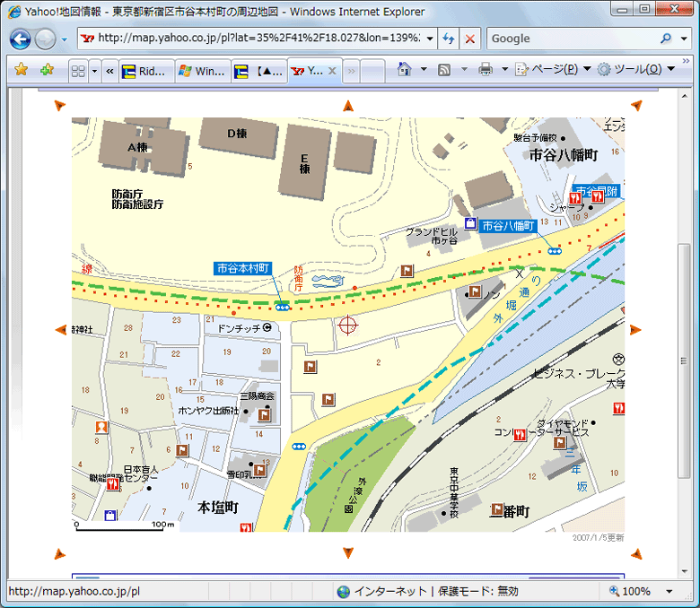
Task: Pan map west with left arrow
Action: [x=60, y=330]
